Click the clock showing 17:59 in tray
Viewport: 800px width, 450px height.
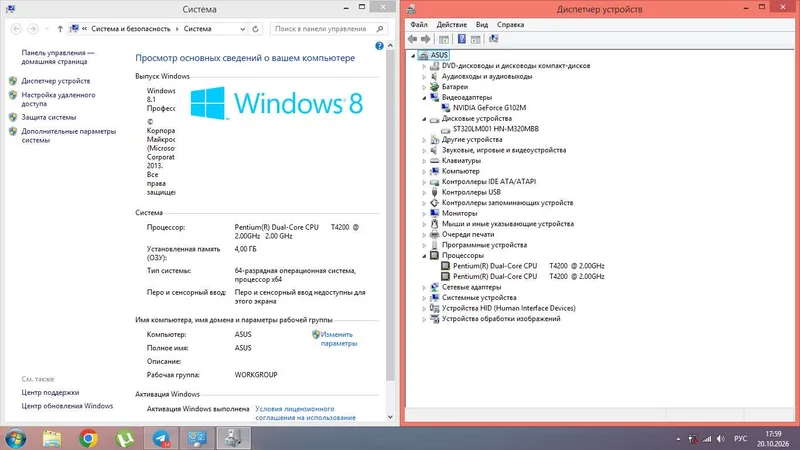(x=773, y=434)
